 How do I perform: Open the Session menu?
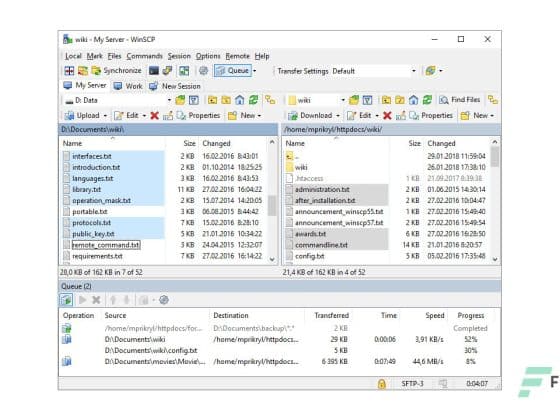(179, 56)
